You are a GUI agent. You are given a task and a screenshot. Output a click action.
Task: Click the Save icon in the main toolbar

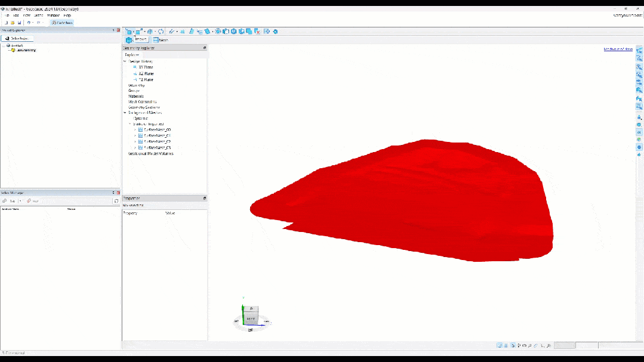tap(19, 23)
